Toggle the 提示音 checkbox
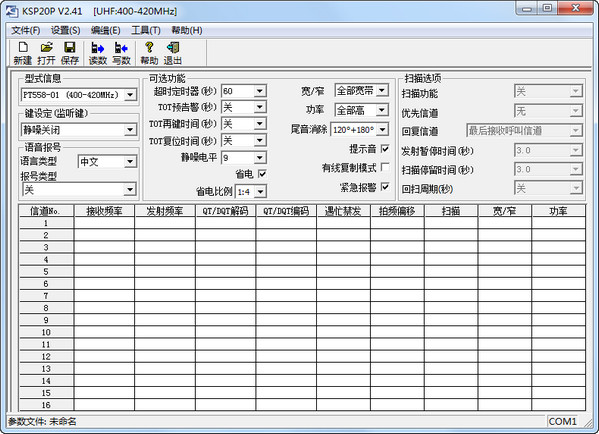This screenshot has width=599, height=434. tap(385, 149)
